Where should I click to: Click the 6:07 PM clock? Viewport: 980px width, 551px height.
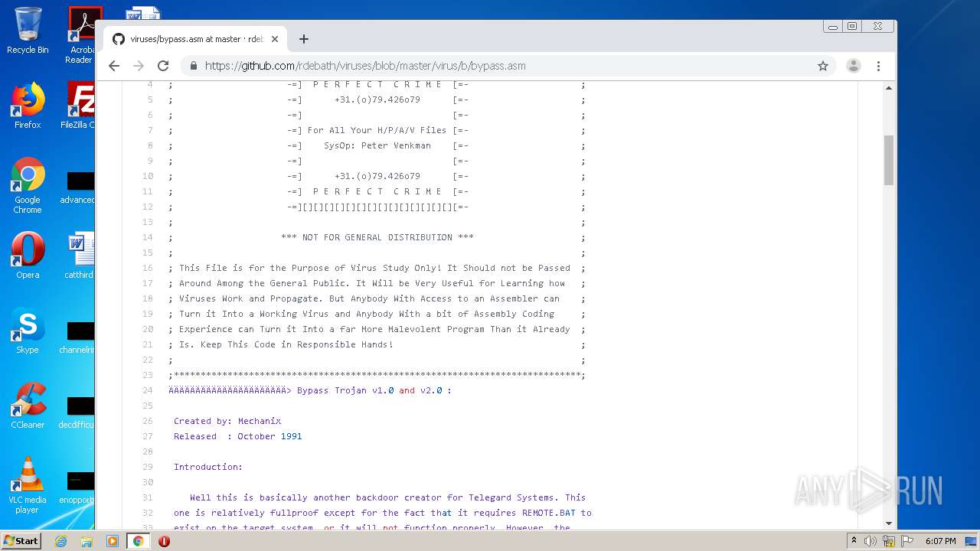940,541
